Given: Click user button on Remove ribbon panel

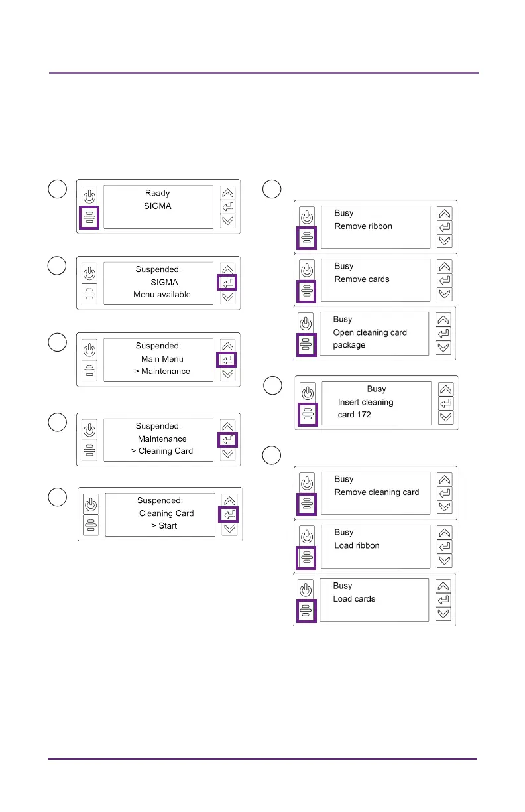Looking at the screenshot, I should (306, 238).
